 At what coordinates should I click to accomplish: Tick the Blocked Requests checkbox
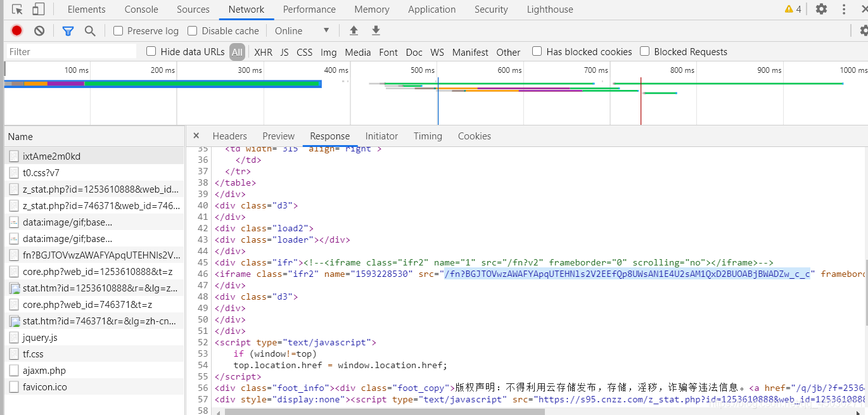click(644, 51)
